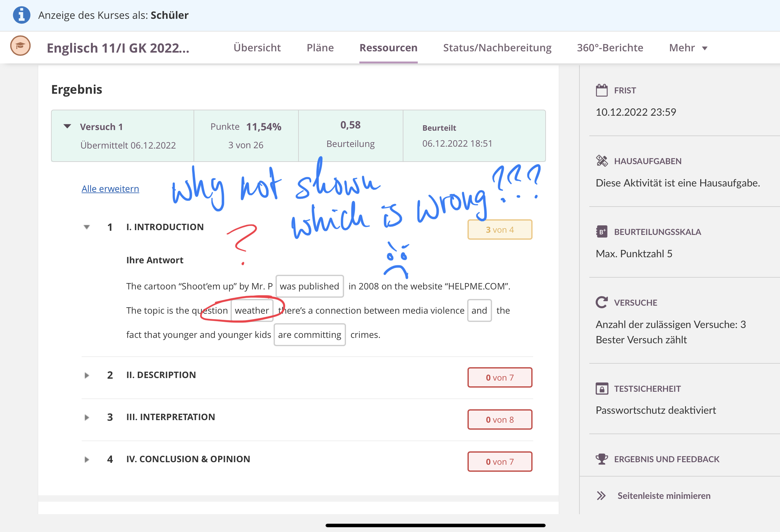Screen dimensions: 780x532
Task: Click the Alle erweitern link
Action: pos(110,189)
